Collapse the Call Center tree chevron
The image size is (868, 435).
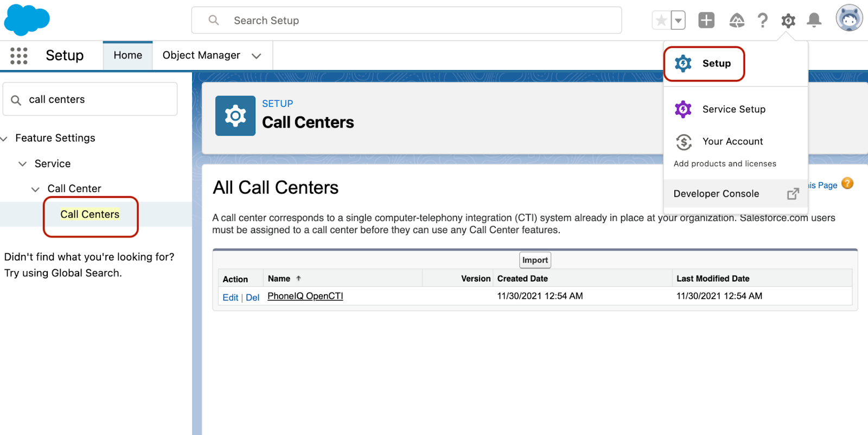click(x=35, y=189)
